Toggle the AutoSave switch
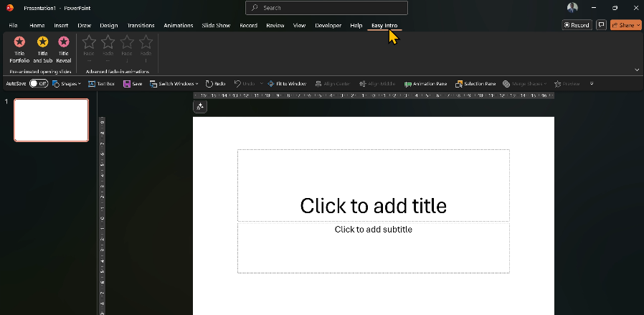Viewport: 644px width, 315px height. click(x=38, y=84)
